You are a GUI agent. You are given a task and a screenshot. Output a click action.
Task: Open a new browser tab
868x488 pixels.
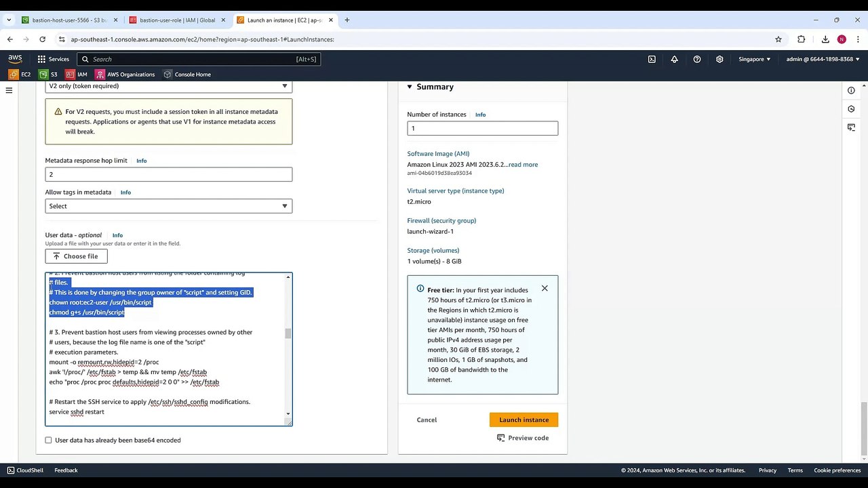(347, 20)
